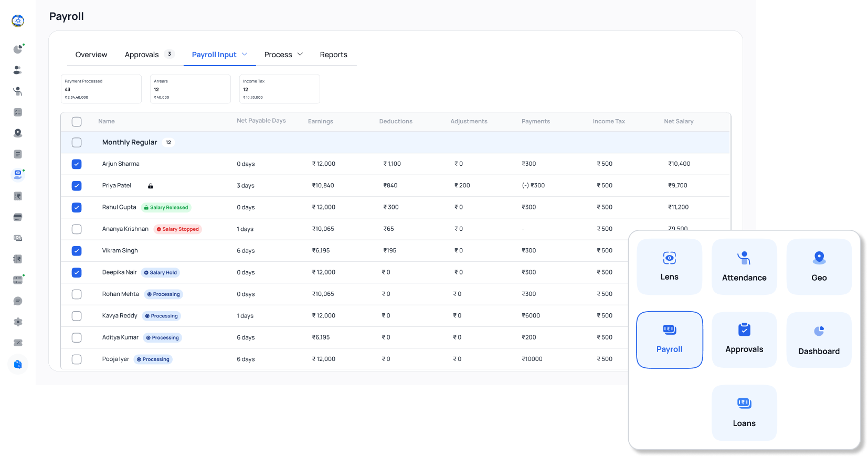Screen dimensions: 868x457
Task: Open the Loans app tile
Action: coord(744,413)
